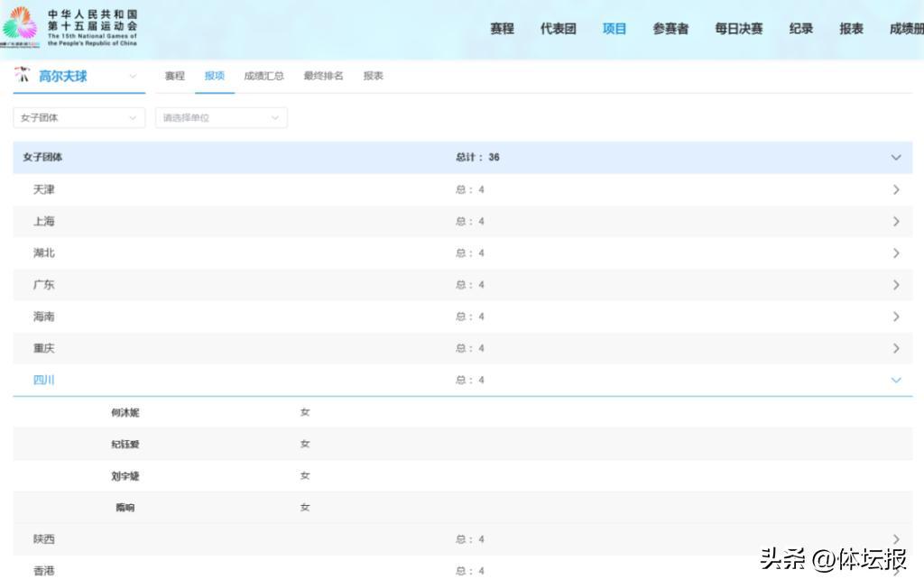This screenshot has width=924, height=588.
Task: Select 参赛者 in top menu
Action: click(x=670, y=29)
